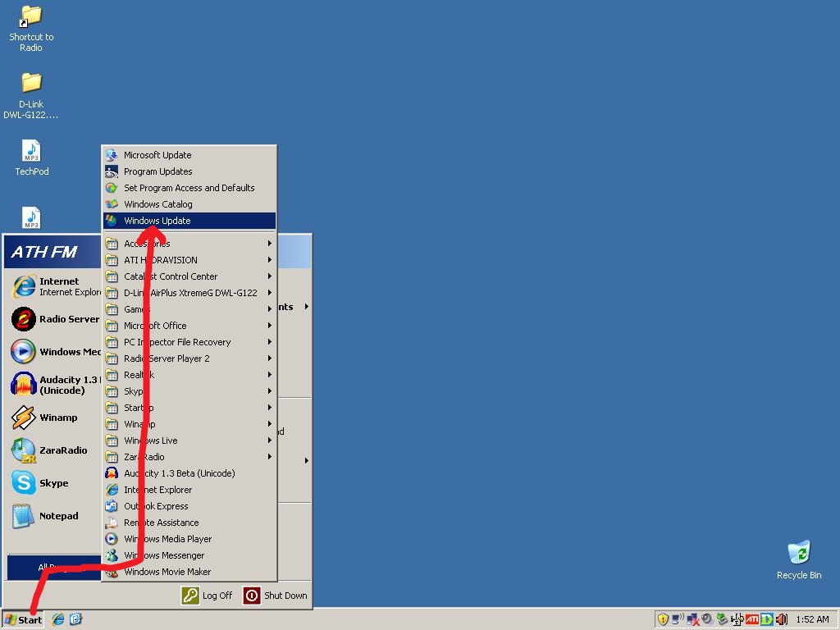
Task: Expand the Microsoft Office submenu arrow
Action: 269,325
